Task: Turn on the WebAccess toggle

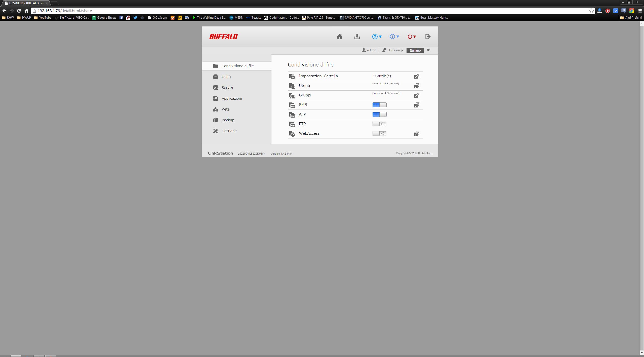Action: pos(379,134)
